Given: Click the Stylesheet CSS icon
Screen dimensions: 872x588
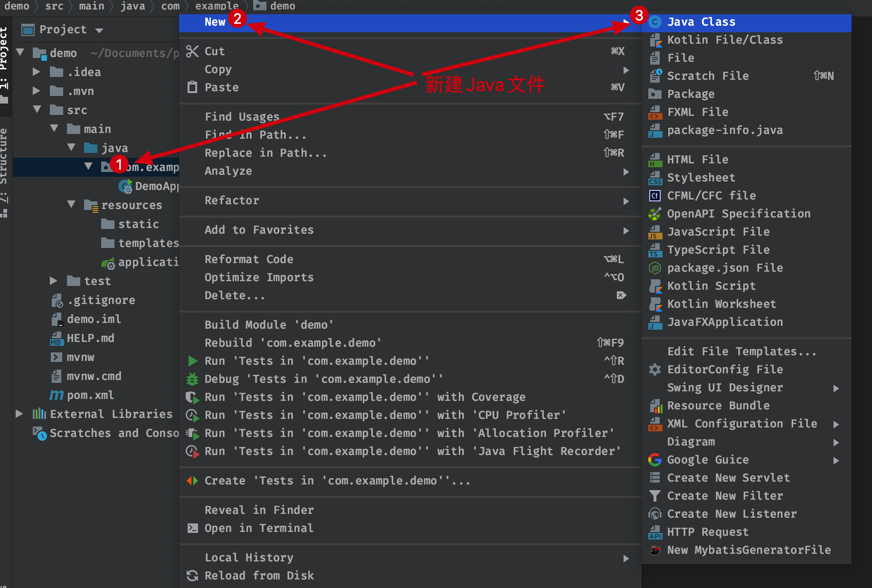Looking at the screenshot, I should [655, 178].
